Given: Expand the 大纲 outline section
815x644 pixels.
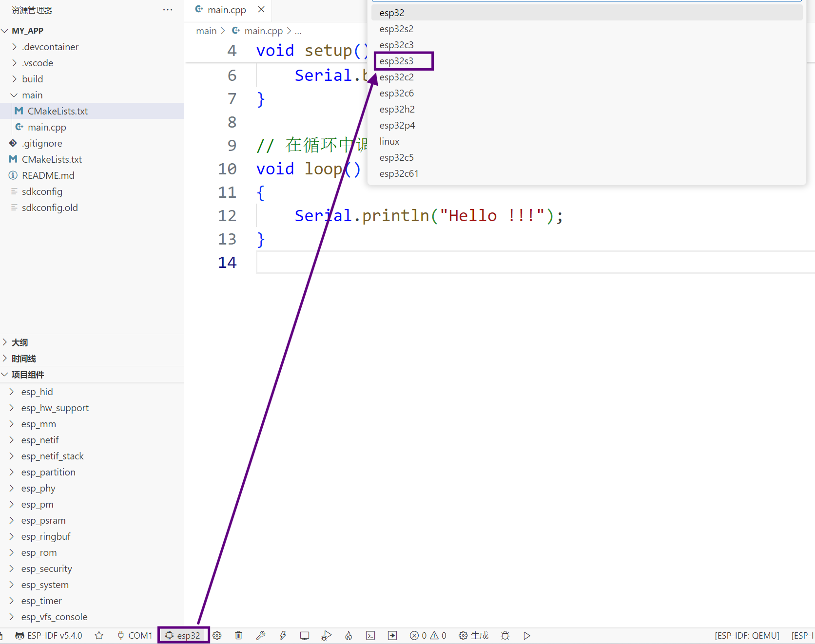Looking at the screenshot, I should click(19, 342).
